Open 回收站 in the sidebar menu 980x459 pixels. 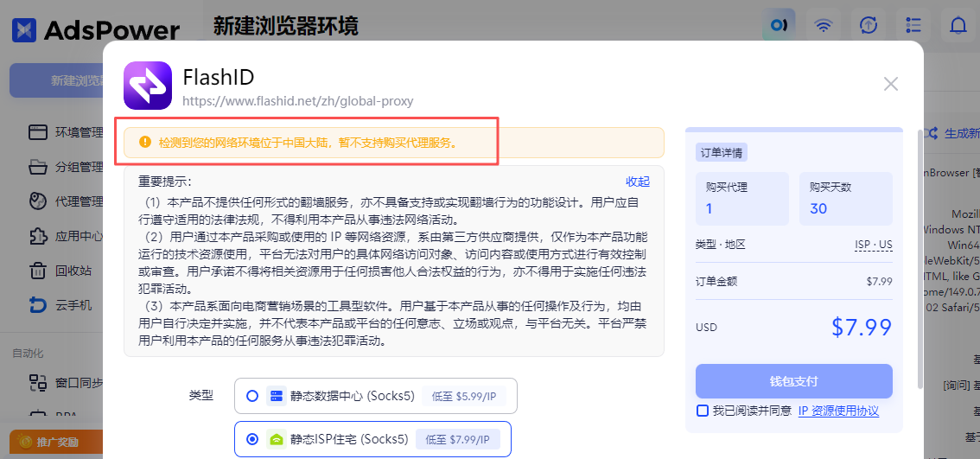point(73,271)
